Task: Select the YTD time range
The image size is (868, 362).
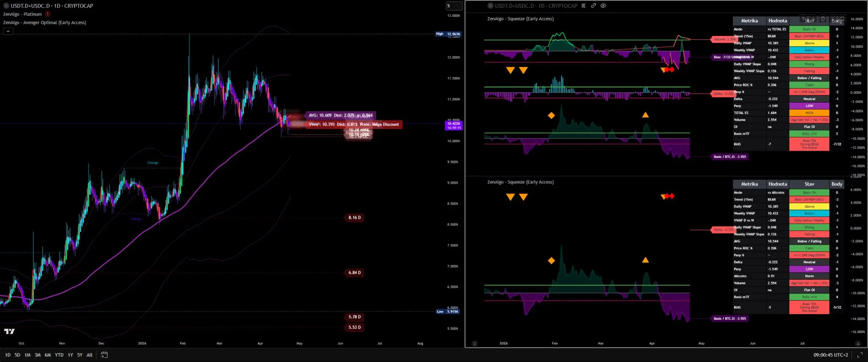Action: click(x=59, y=355)
